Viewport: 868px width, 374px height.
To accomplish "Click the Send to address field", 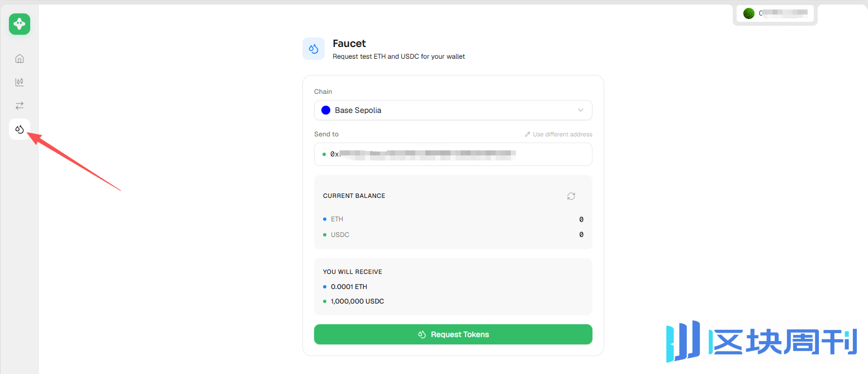I will (x=453, y=154).
